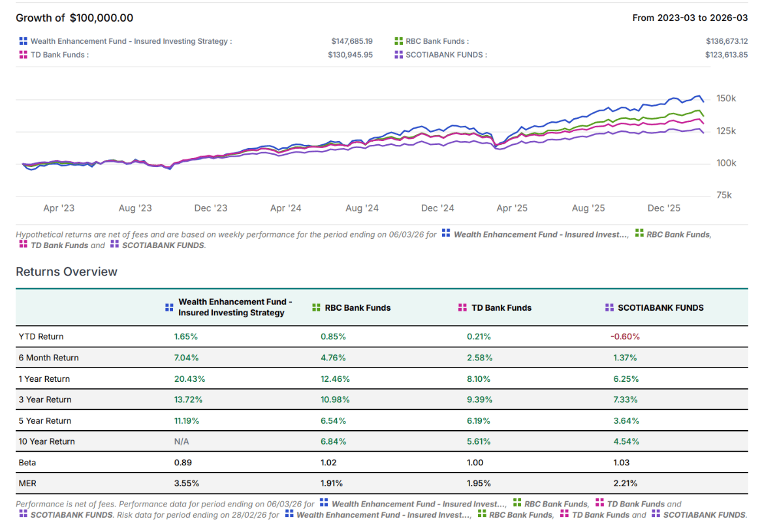This screenshot has height=532, width=762.
Task: Click the Returns Overview heading
Action: [67, 272]
